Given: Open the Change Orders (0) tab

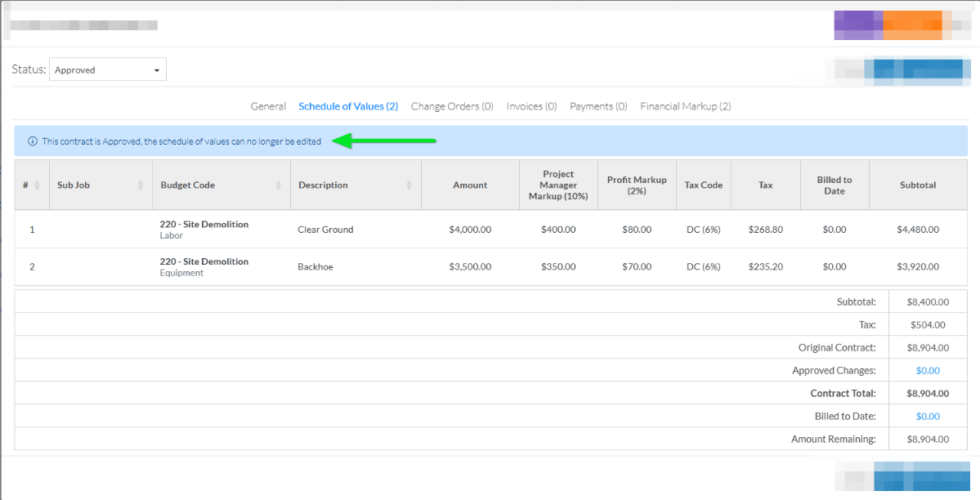Looking at the screenshot, I should click(452, 106).
